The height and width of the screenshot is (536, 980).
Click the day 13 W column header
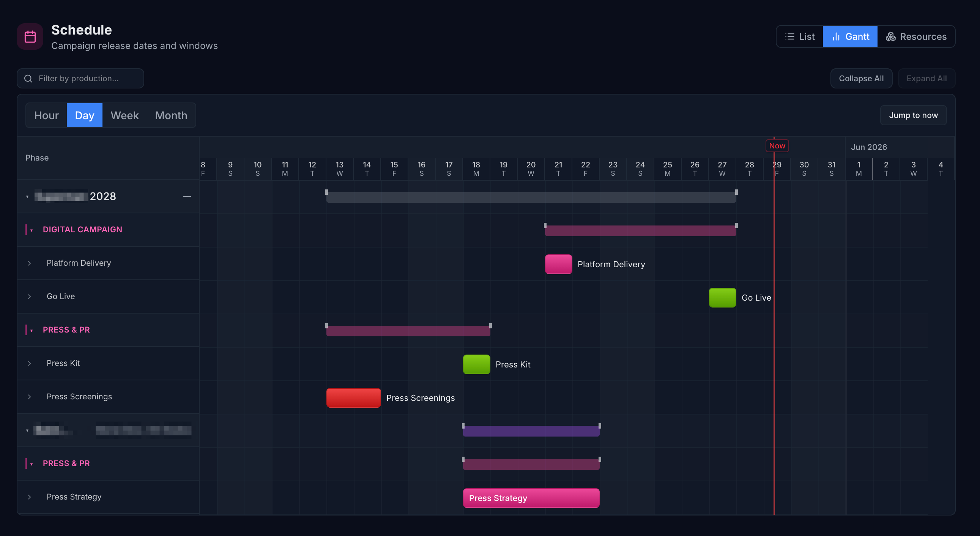click(x=339, y=169)
